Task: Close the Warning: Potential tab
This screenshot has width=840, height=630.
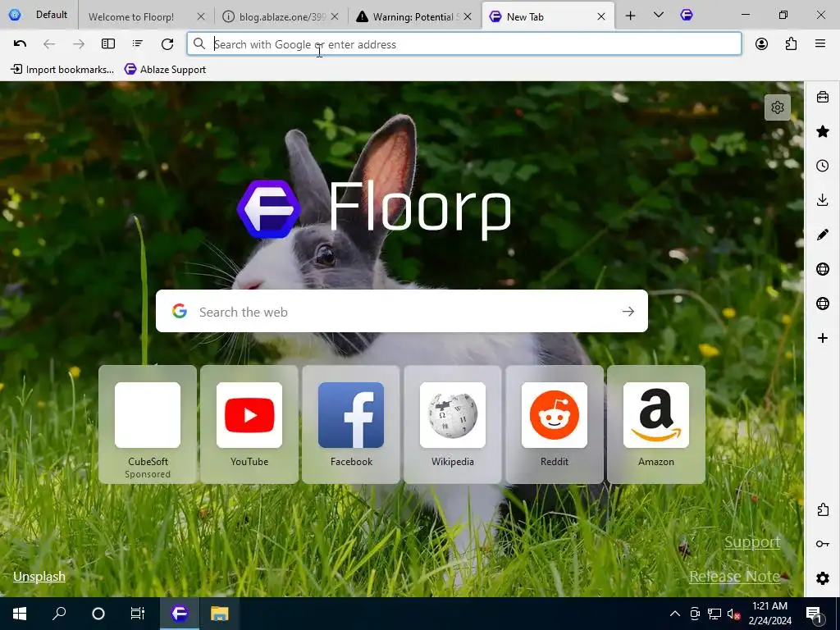Action: 468,16
